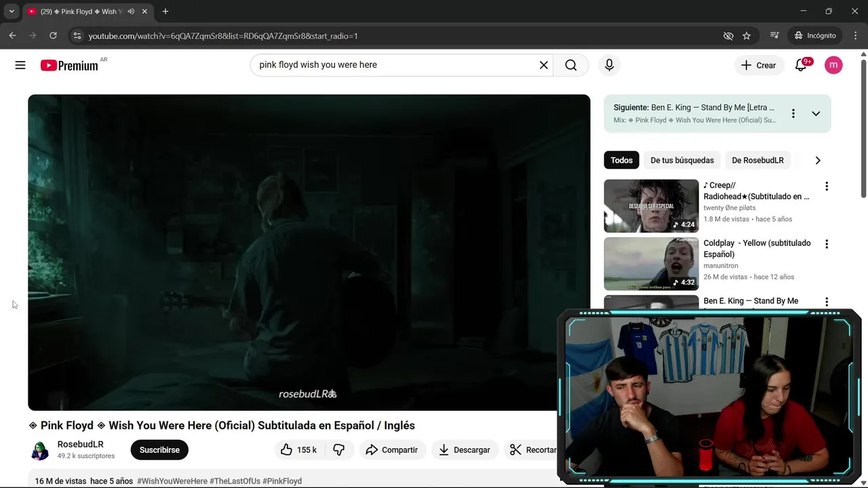
Task: Expand the Mix playlist panel
Action: (816, 114)
